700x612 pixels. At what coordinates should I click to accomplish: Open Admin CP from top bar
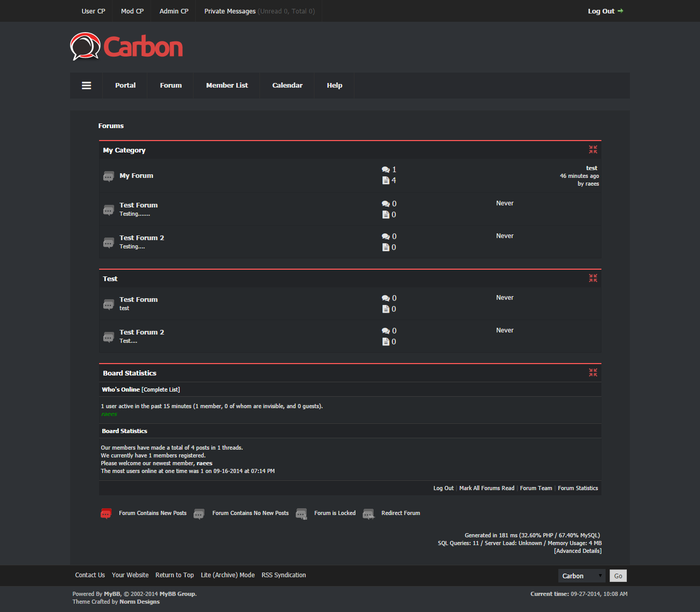tap(174, 11)
